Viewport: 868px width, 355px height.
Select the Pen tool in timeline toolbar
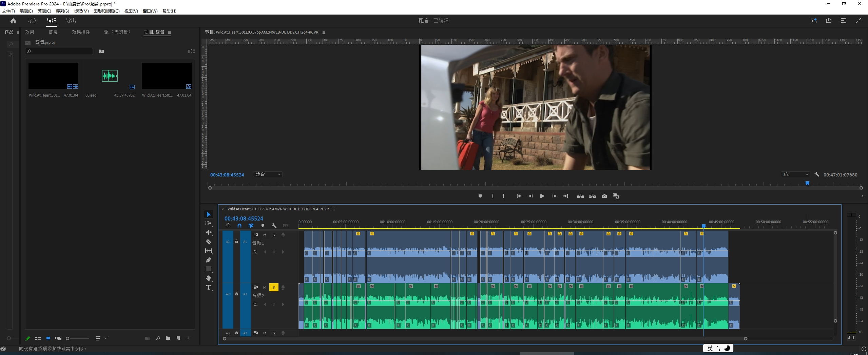point(209,260)
